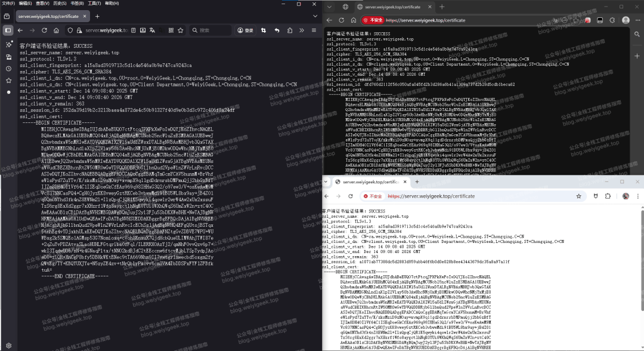Image resolution: width=644 pixels, height=351 pixels.
Task: Click Edge's red 不安全 security badge
Action: [x=374, y=20]
